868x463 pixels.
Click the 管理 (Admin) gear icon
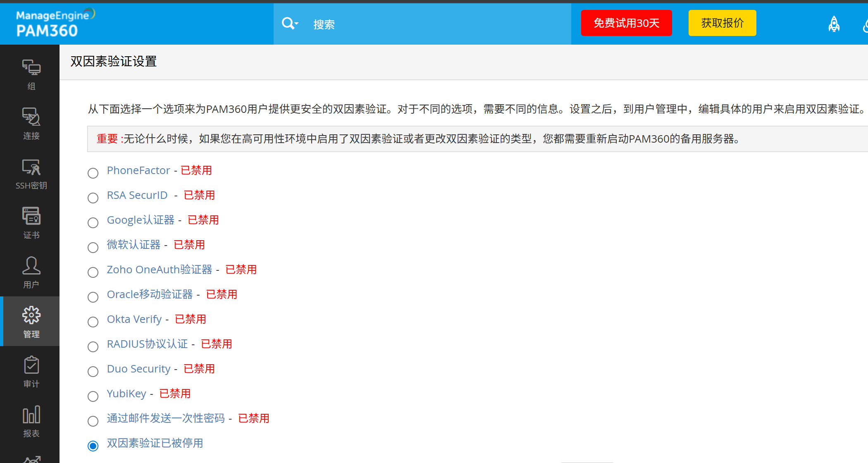[x=31, y=316]
